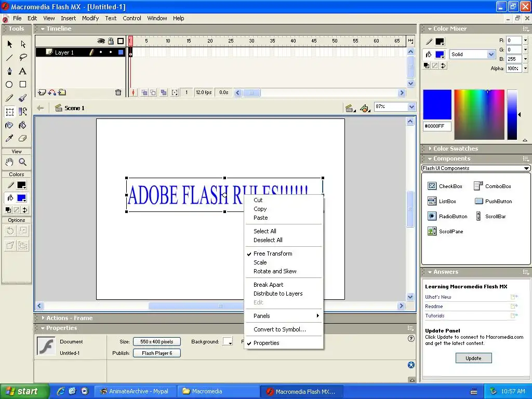Expand the Actions - Frame panel
This screenshot has height=399, width=532.
[43, 318]
